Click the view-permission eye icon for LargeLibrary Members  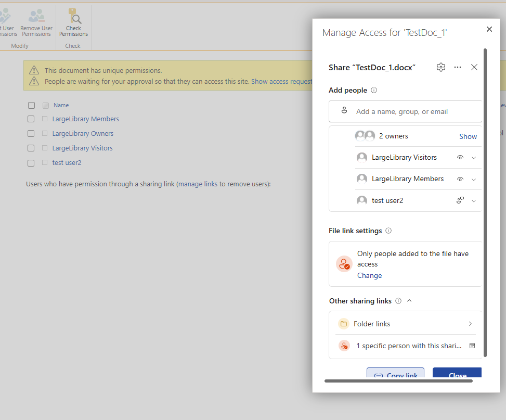click(x=460, y=179)
